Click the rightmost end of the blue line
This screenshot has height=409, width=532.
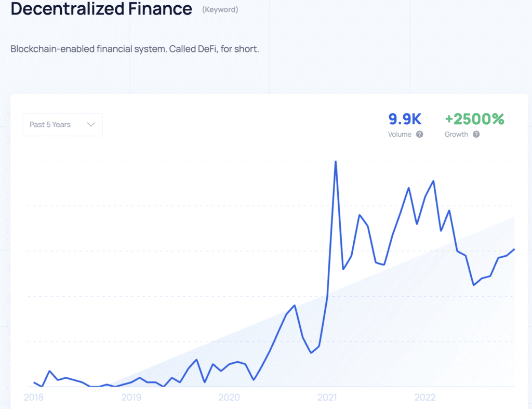pyautogui.click(x=514, y=249)
